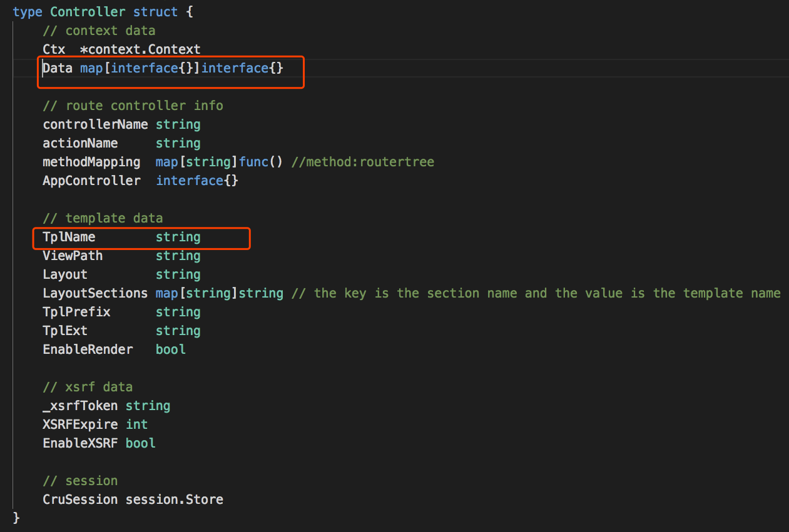Click the "AppController" field name

91,181
